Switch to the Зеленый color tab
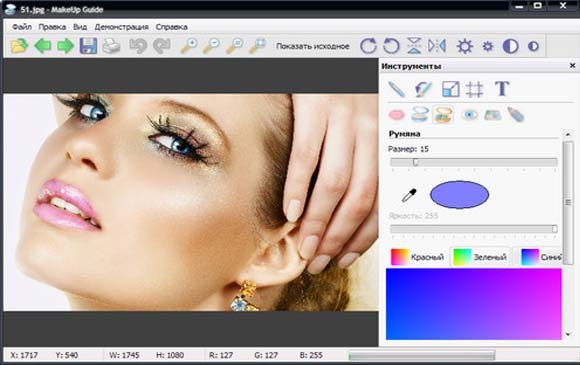The image size is (580, 365). [480, 257]
